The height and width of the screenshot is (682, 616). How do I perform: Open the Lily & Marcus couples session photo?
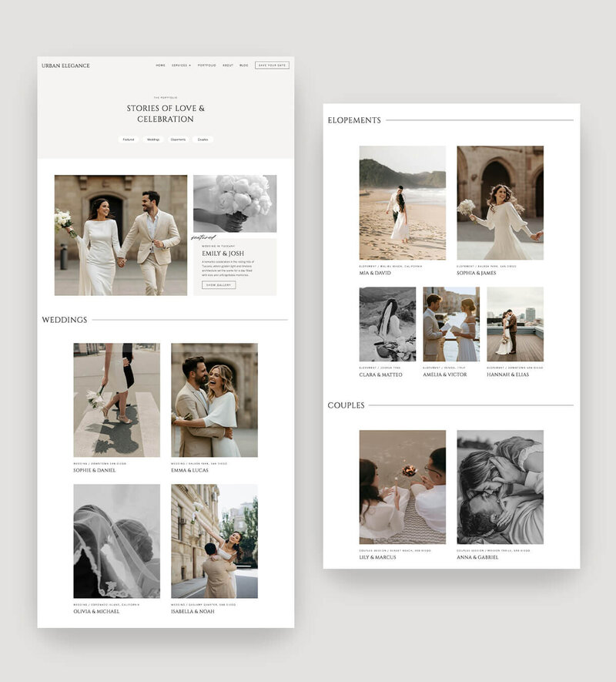click(x=402, y=487)
